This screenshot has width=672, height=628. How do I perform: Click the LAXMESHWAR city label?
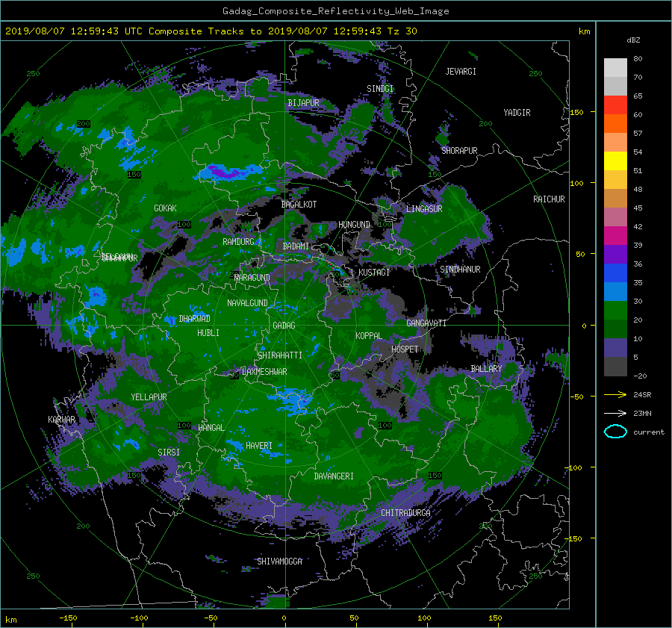tap(264, 372)
